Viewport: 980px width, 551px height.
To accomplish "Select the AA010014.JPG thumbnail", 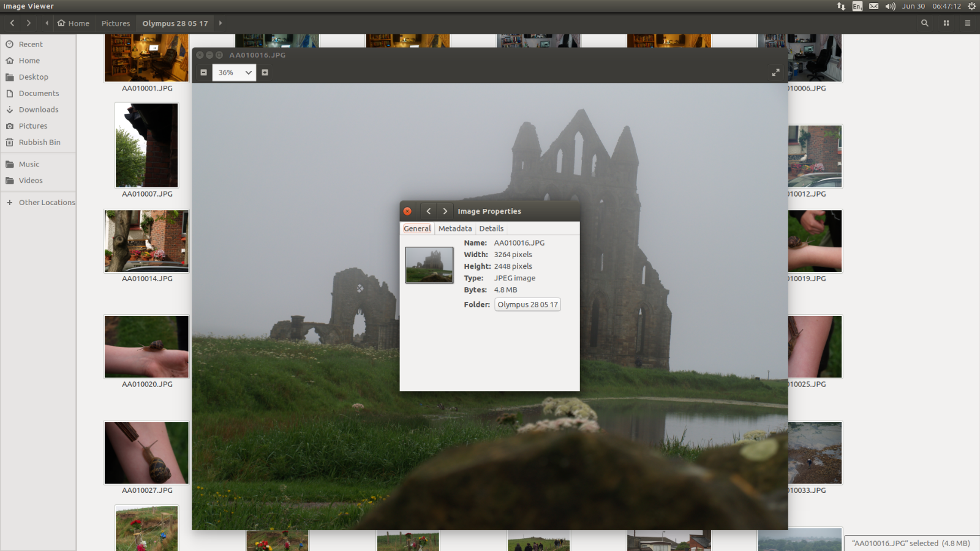I will [x=146, y=241].
